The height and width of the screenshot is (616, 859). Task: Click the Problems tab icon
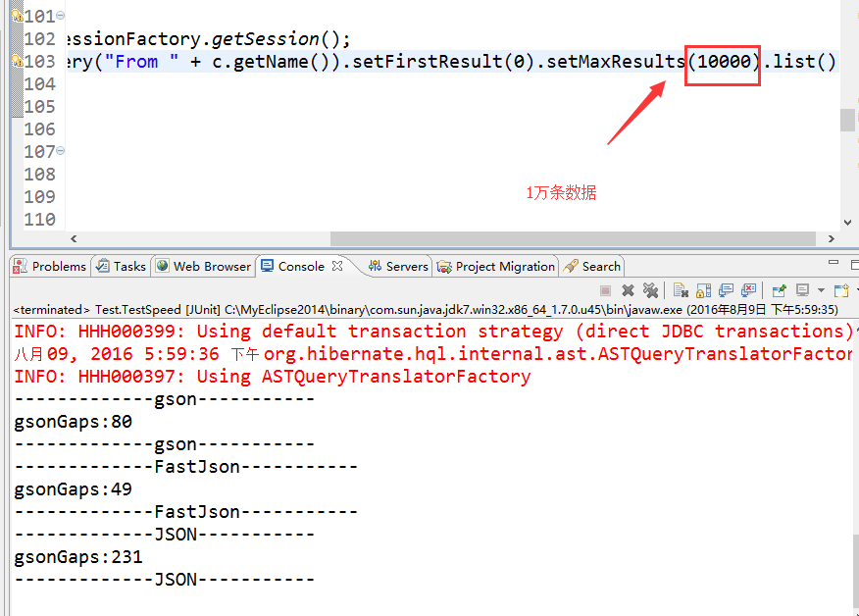(x=21, y=267)
